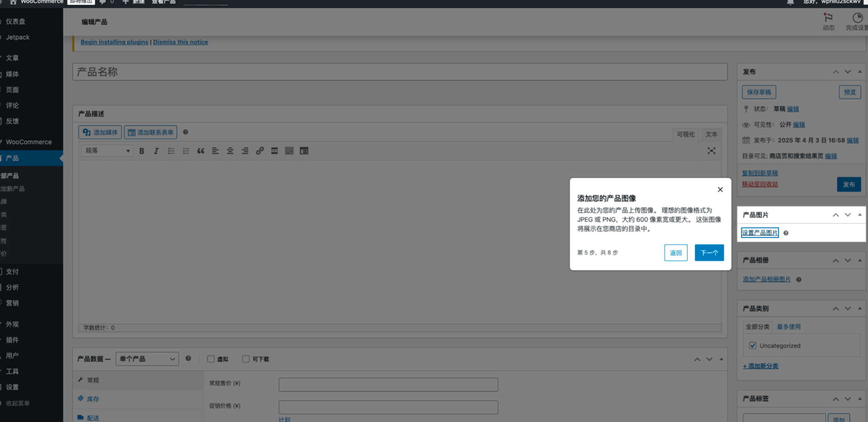
Task: Click the 设置产品图片 link
Action: [759, 233]
